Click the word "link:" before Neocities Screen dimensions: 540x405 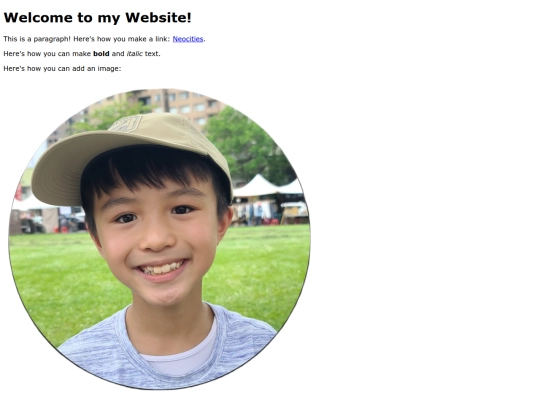163,39
